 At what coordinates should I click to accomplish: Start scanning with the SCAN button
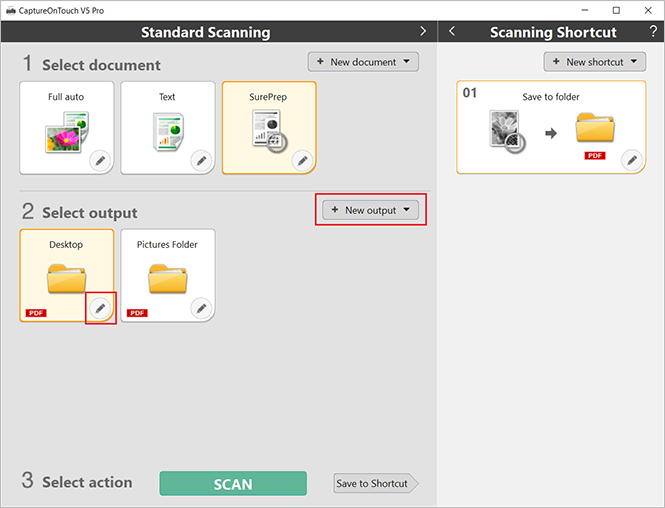233,483
